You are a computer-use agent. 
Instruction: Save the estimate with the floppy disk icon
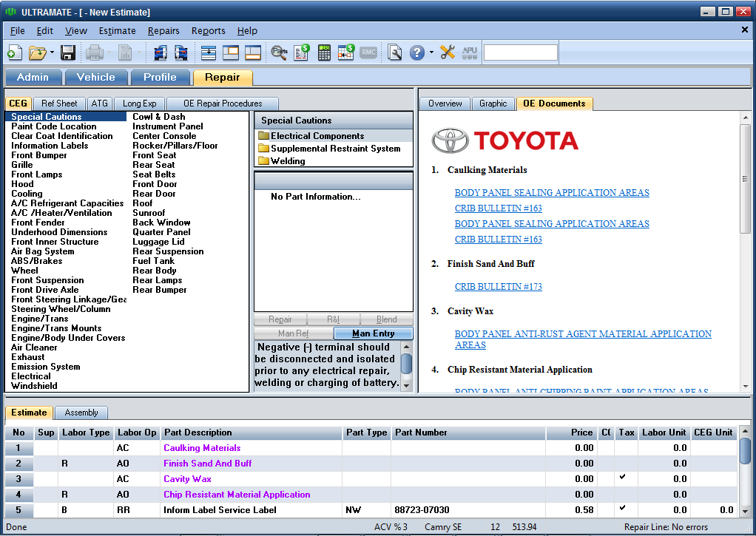point(68,52)
